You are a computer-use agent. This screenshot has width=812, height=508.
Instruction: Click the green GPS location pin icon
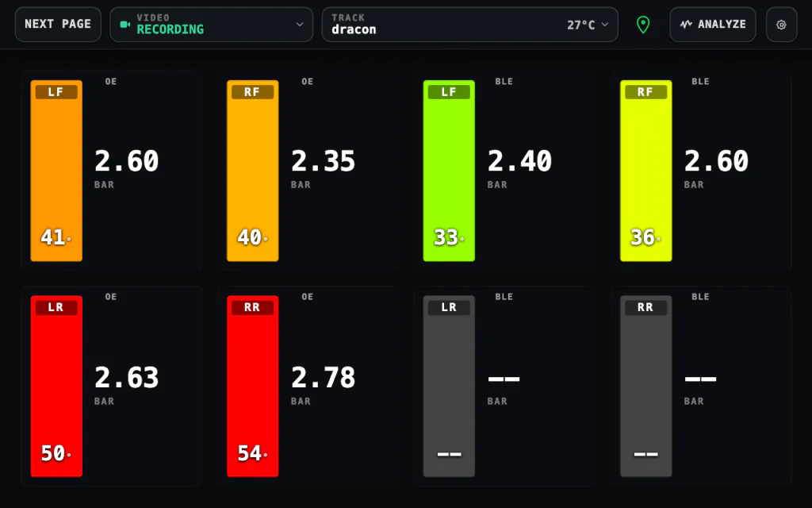(x=643, y=25)
